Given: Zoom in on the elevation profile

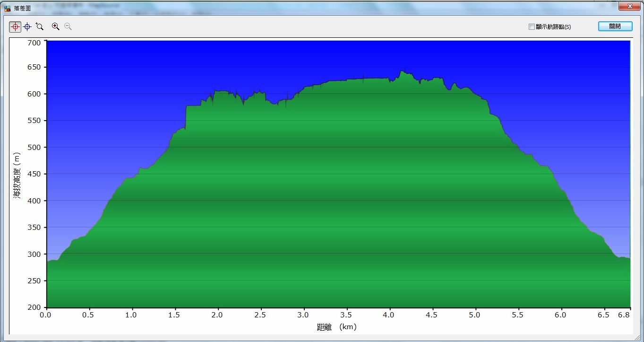Looking at the screenshot, I should pyautogui.click(x=56, y=27).
